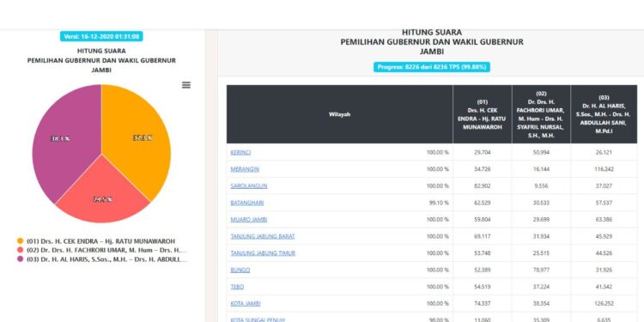Select the 99.10 % progress in BATANGHARI row

tap(439, 203)
